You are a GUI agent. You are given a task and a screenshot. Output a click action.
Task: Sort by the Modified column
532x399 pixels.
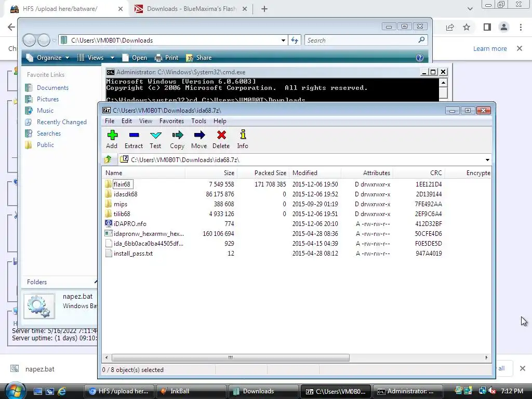(315, 173)
